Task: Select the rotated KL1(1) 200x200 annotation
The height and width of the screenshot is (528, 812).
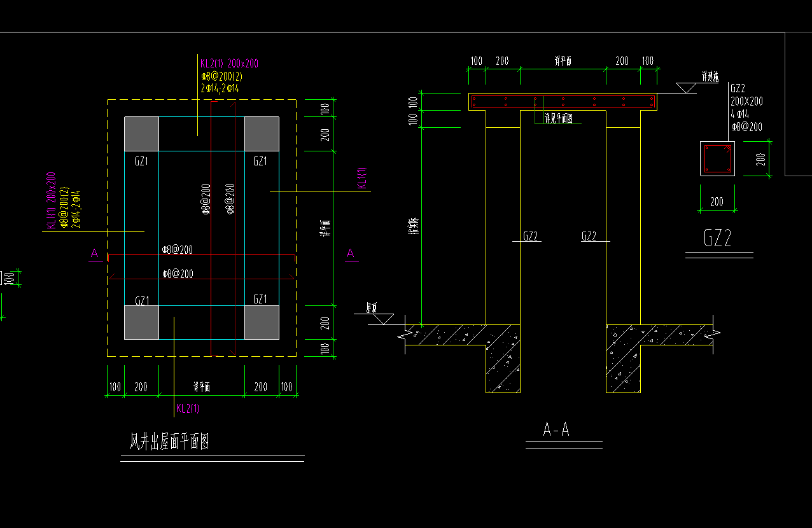Action: click(x=51, y=201)
